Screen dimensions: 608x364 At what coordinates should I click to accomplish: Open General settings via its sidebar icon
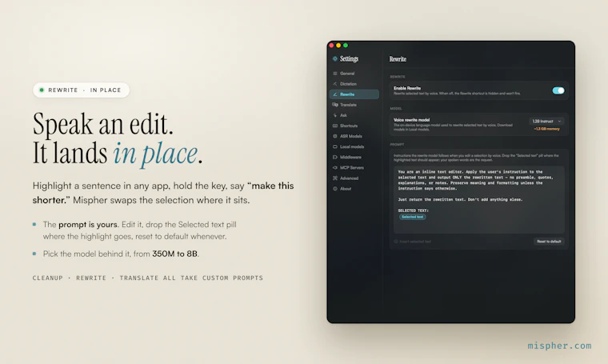click(x=335, y=74)
